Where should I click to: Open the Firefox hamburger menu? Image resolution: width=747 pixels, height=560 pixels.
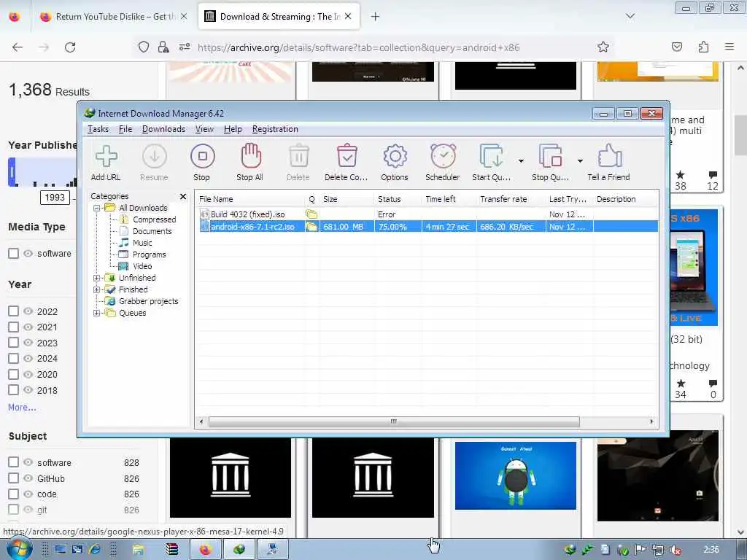(729, 47)
